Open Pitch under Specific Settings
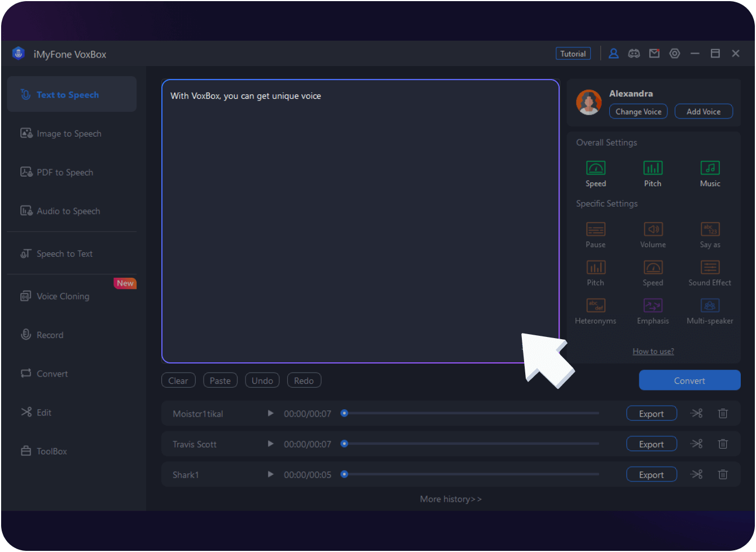 596,273
